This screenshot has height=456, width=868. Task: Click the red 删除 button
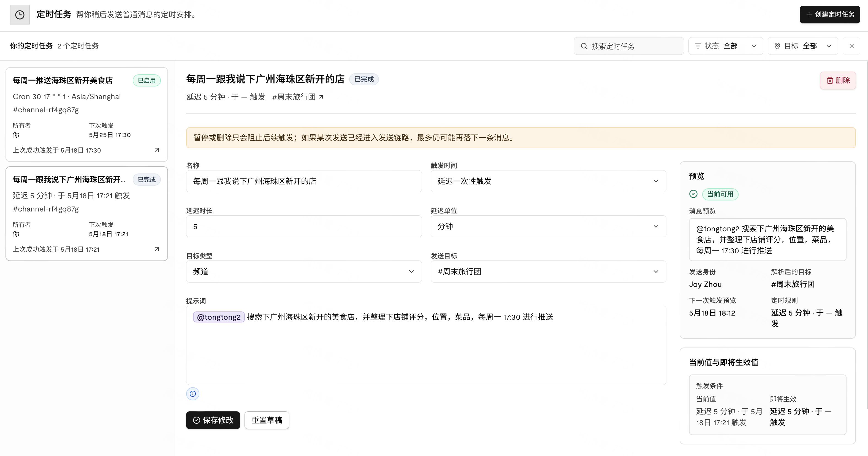tap(838, 80)
